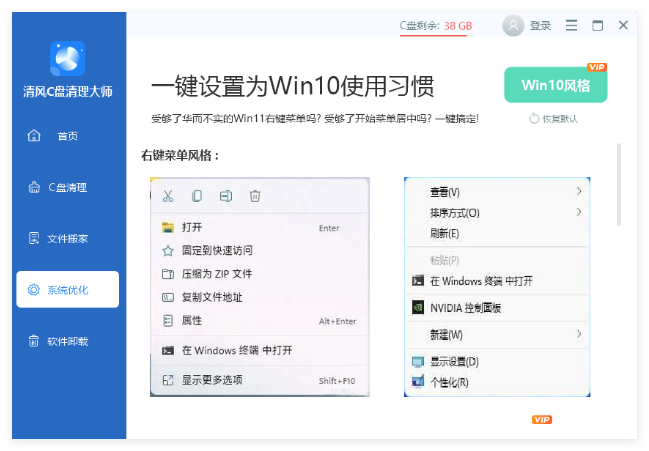649x451 pixels.
Task: Click the path icon beside 复制文件地址
Action: click(x=168, y=297)
